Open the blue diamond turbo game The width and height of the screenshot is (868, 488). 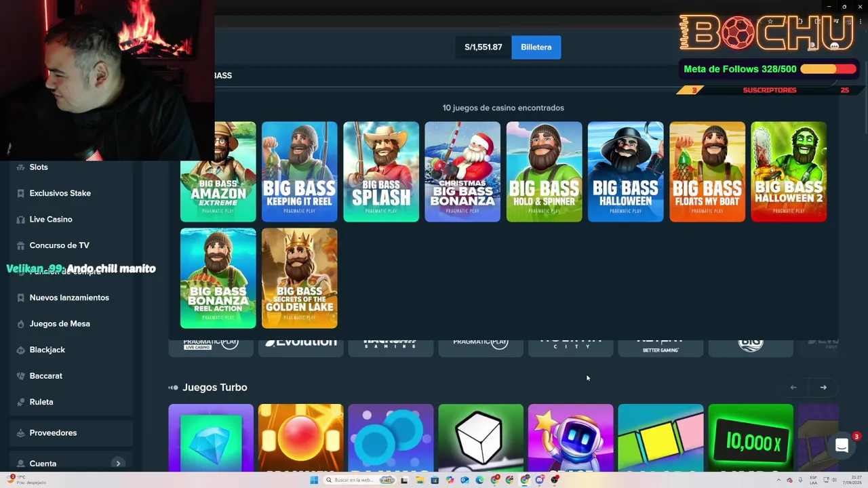(211, 438)
